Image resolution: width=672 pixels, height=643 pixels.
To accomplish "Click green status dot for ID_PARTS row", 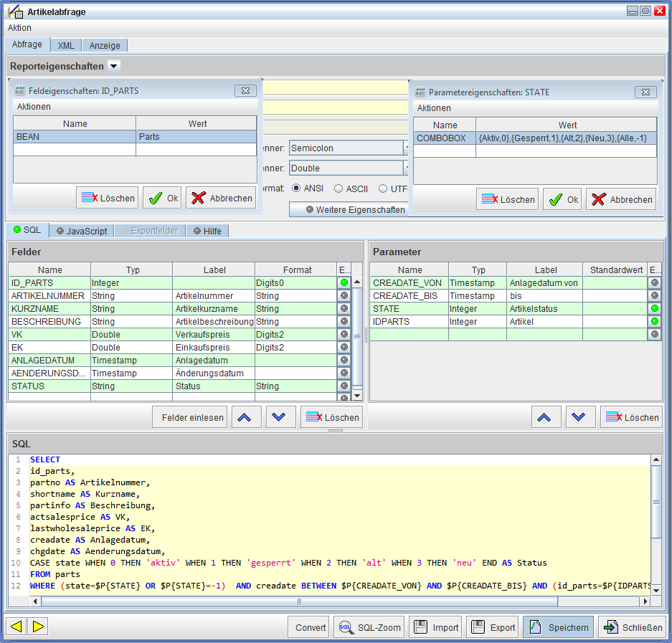I will pyautogui.click(x=344, y=283).
